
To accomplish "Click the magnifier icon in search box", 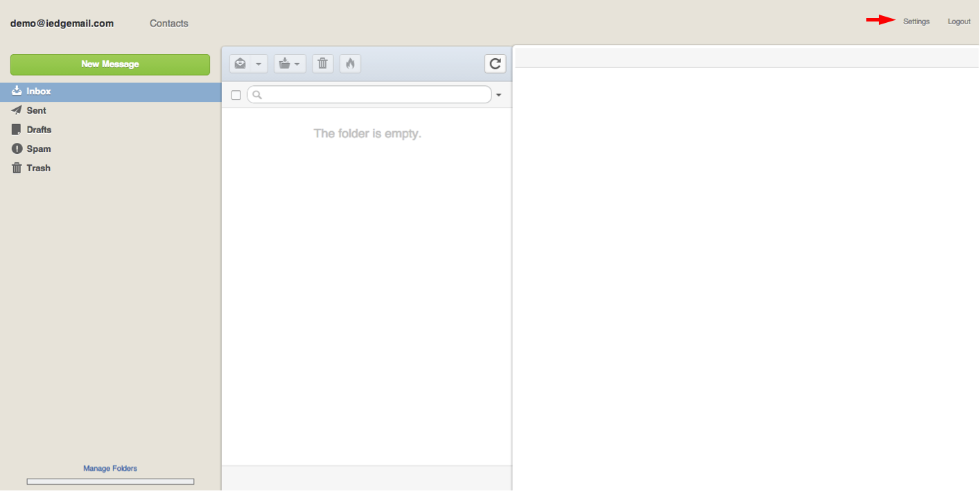I will (x=257, y=95).
